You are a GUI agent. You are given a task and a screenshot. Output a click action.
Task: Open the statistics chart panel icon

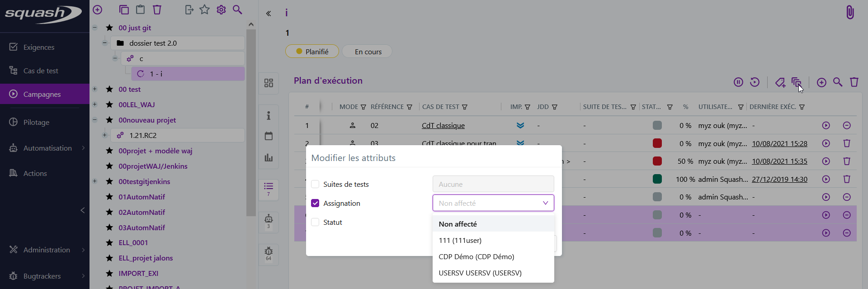tap(269, 158)
